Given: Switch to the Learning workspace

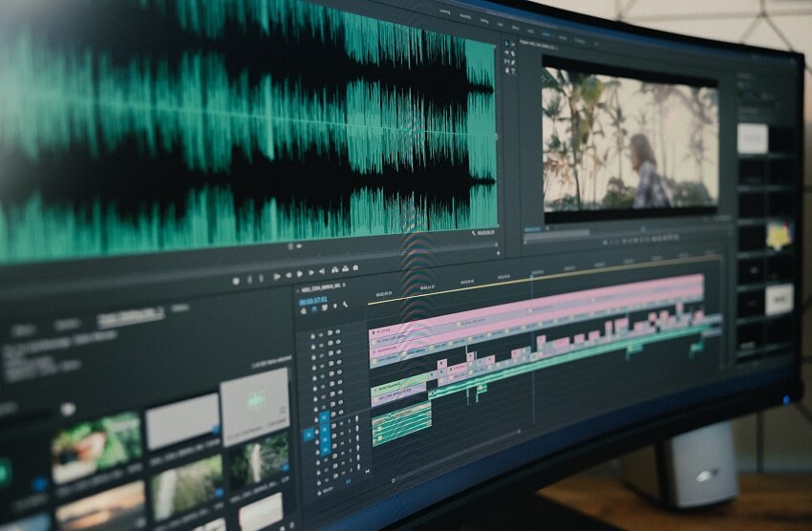Looking at the screenshot, I should tap(444, 11).
